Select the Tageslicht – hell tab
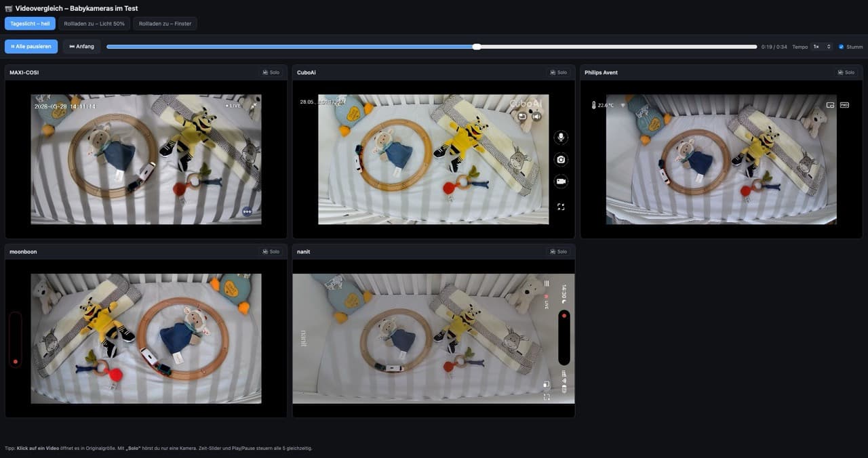 pos(30,24)
